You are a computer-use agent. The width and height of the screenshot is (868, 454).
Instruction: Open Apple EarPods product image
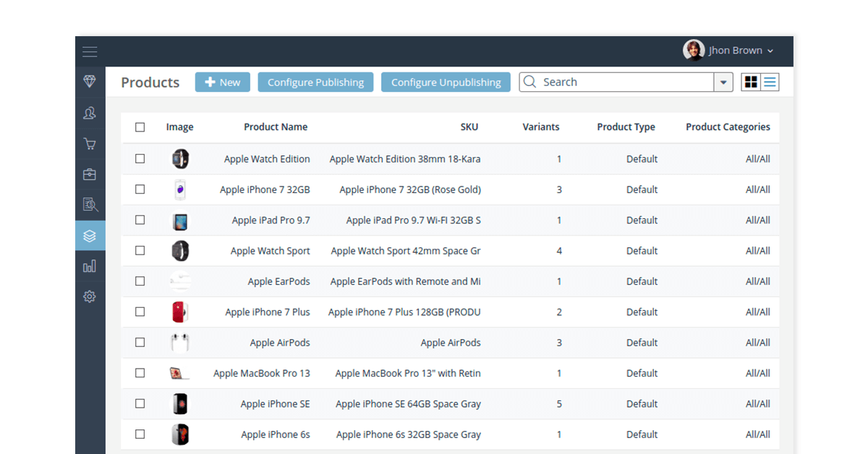tap(180, 281)
